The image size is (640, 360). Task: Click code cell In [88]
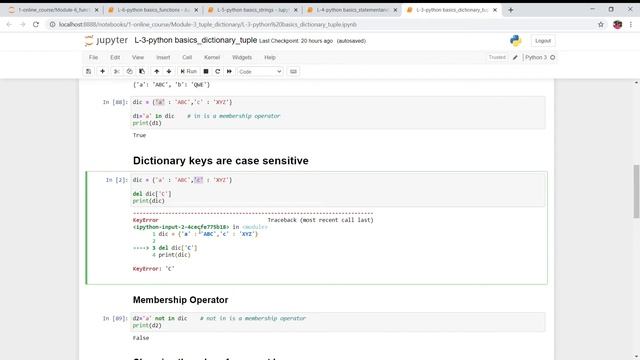[338, 113]
